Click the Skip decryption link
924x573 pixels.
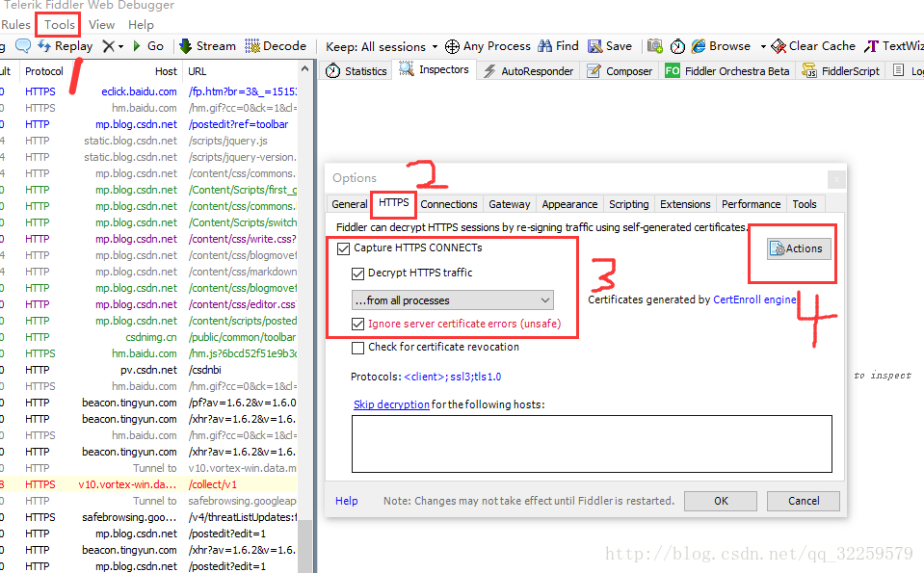click(391, 404)
